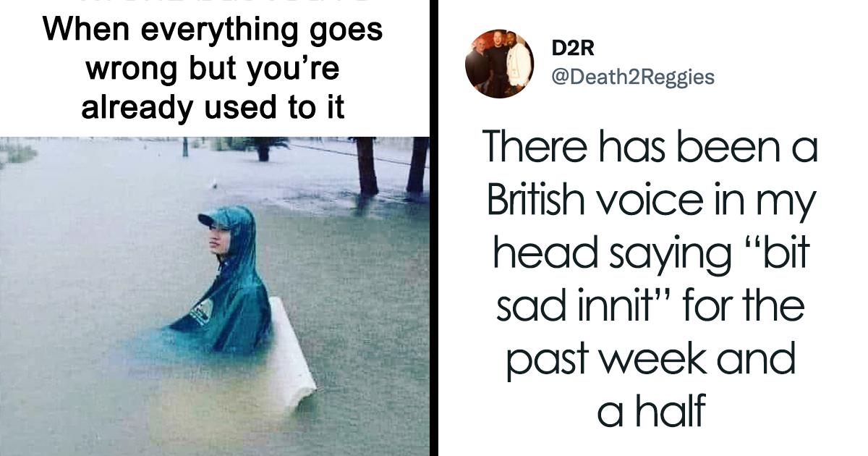Select the tweet text about British voice

(x=652, y=288)
